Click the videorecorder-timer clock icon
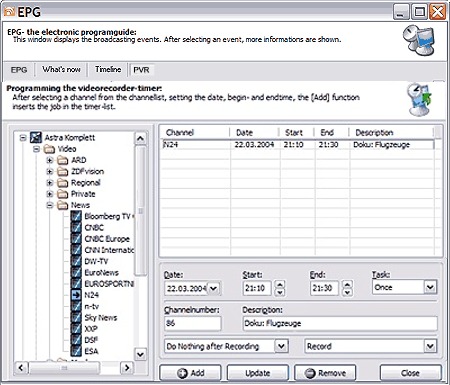450x385 pixels. 419,99
